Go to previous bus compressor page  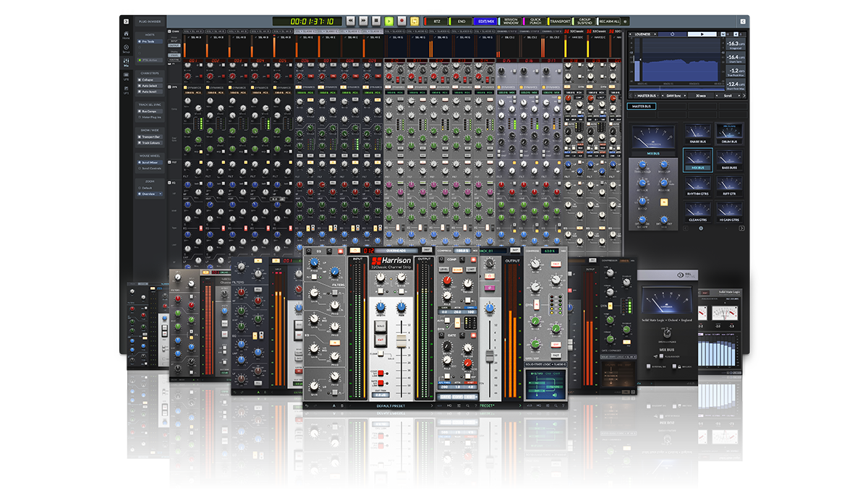click(x=686, y=228)
